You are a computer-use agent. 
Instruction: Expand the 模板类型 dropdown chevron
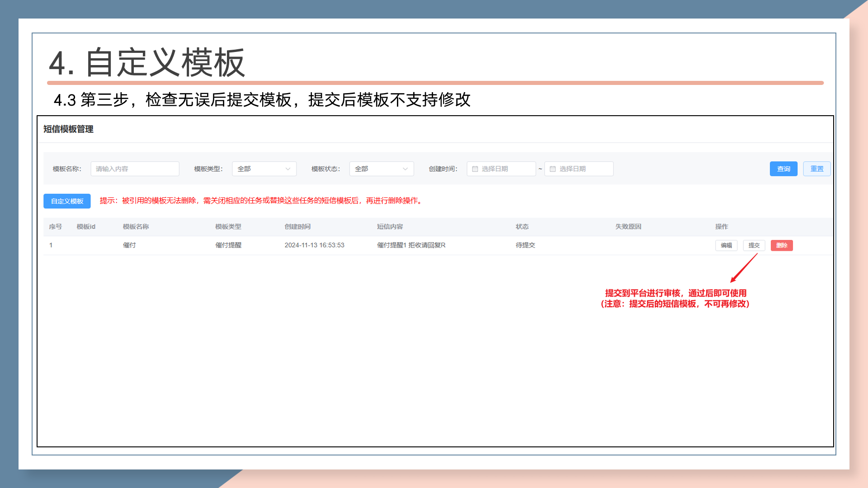click(288, 169)
